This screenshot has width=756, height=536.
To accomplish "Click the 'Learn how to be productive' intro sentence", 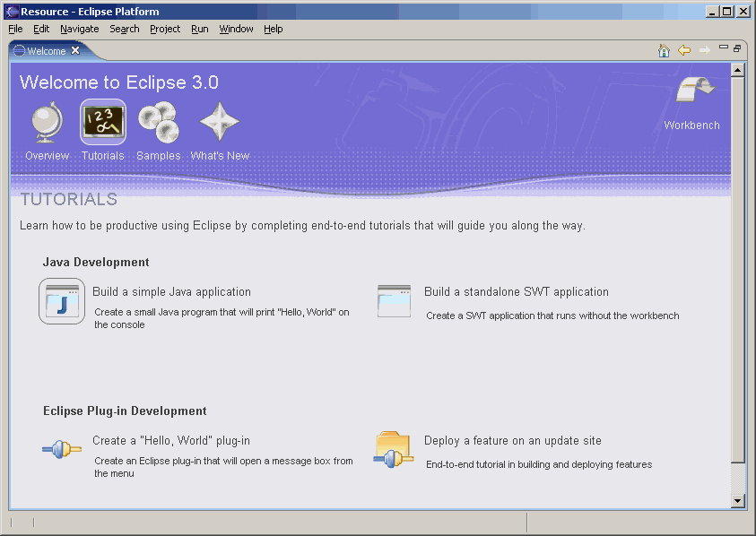I will tap(302, 226).
